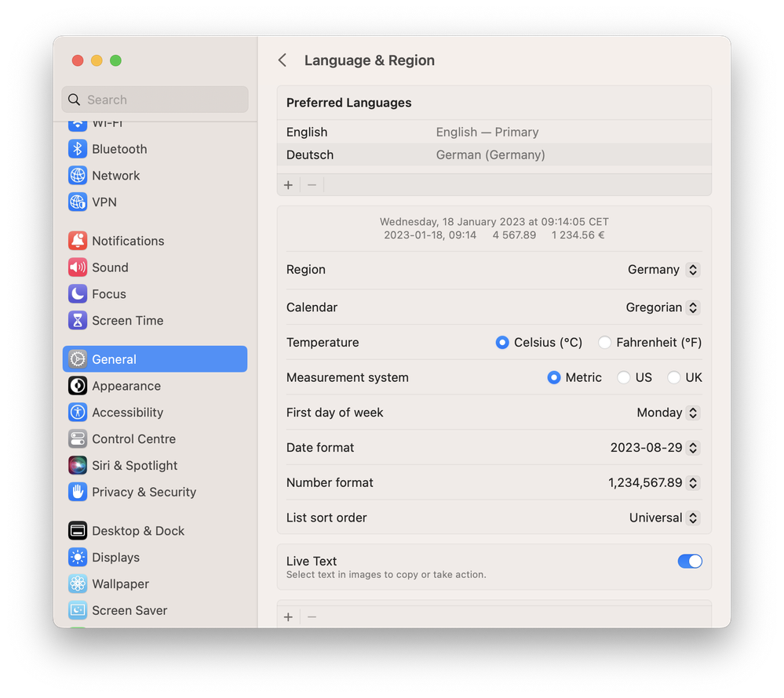
Task: Click the Wallpaper flower icon
Action: pyautogui.click(x=78, y=583)
